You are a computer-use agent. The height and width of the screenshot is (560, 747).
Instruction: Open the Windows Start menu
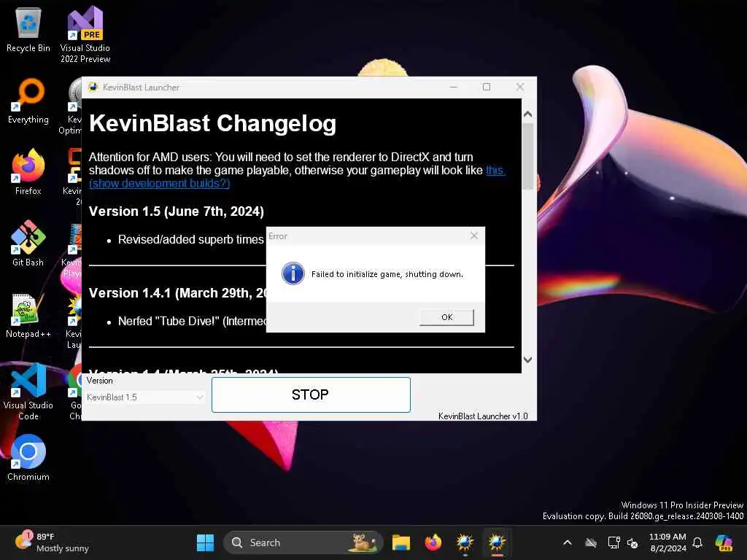click(205, 542)
